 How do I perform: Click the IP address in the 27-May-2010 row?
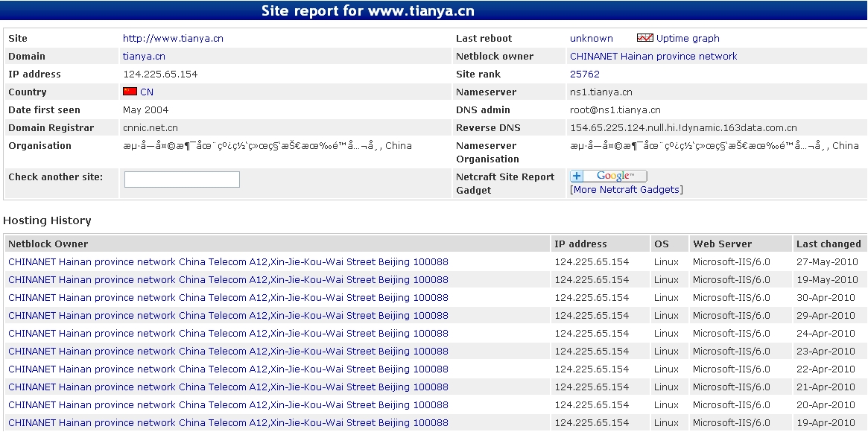(592, 262)
